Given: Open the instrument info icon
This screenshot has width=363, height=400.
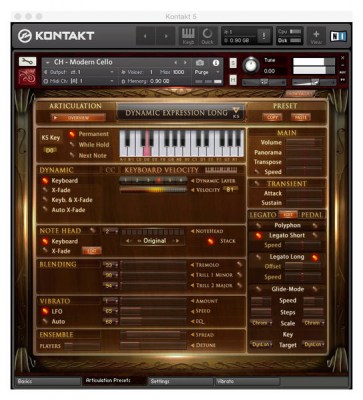Looking at the screenshot, I should [x=216, y=62].
